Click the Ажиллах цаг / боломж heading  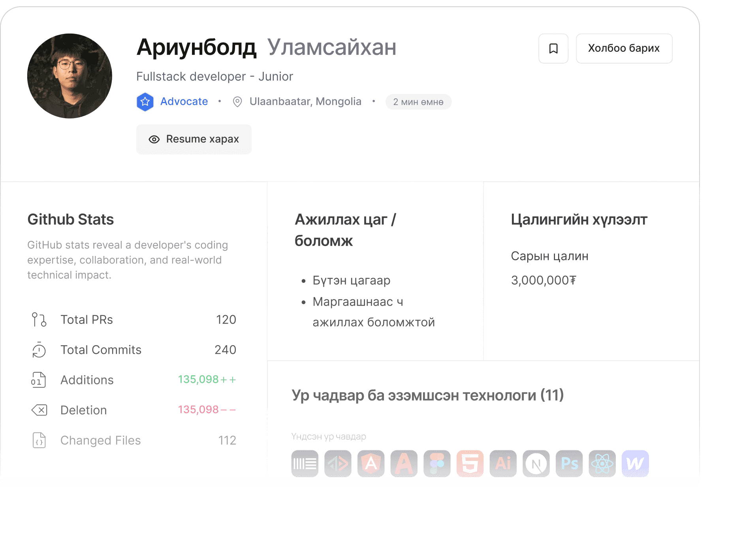pos(346,230)
